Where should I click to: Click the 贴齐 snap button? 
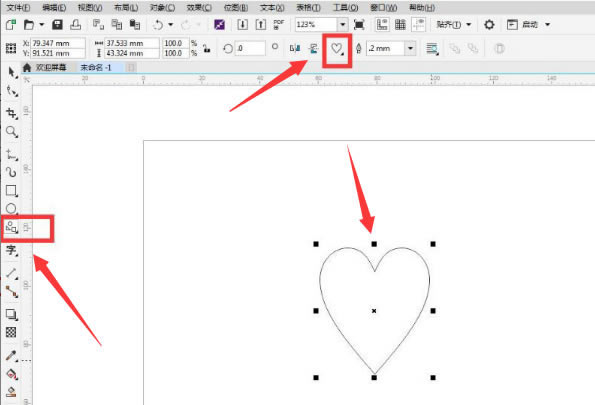[x=449, y=25]
